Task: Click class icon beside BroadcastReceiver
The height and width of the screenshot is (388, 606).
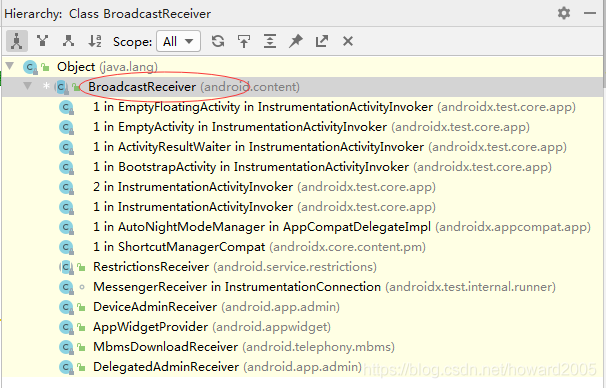Action: [x=61, y=87]
